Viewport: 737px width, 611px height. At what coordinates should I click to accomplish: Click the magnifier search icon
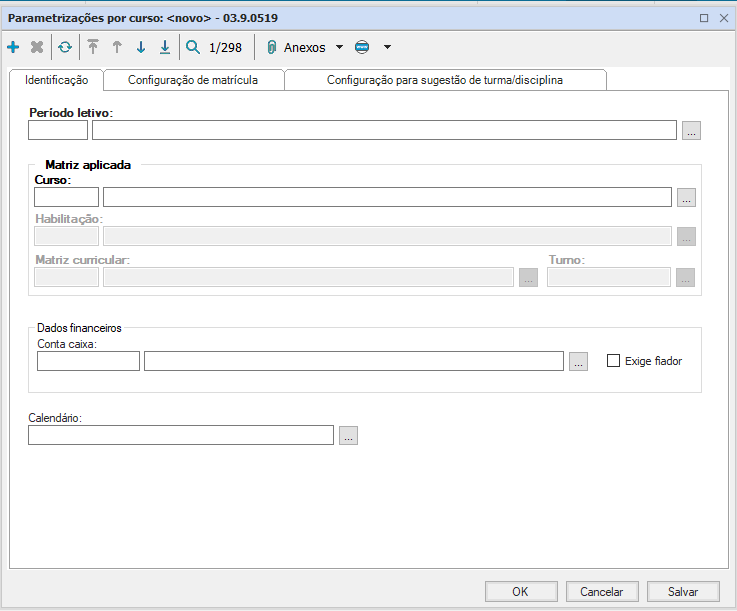[x=193, y=47]
